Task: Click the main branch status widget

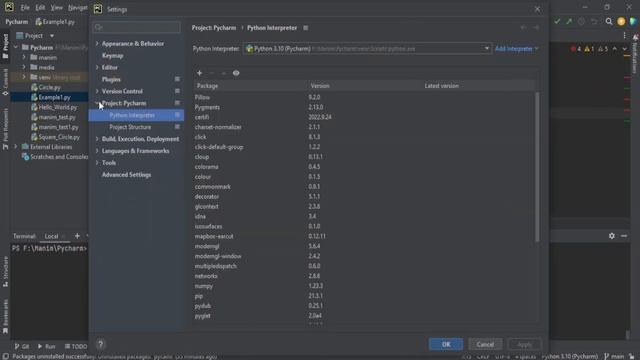Action: [614, 356]
